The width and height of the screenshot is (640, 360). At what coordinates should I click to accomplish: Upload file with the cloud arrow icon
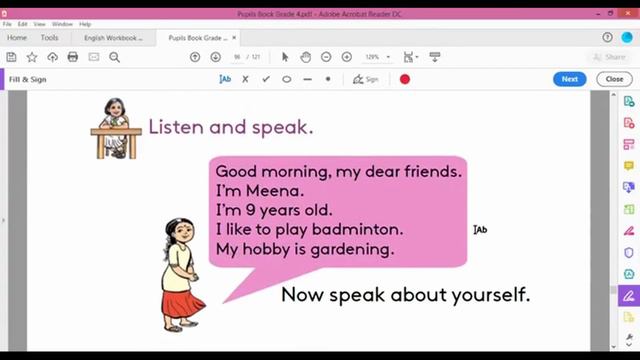[52, 57]
